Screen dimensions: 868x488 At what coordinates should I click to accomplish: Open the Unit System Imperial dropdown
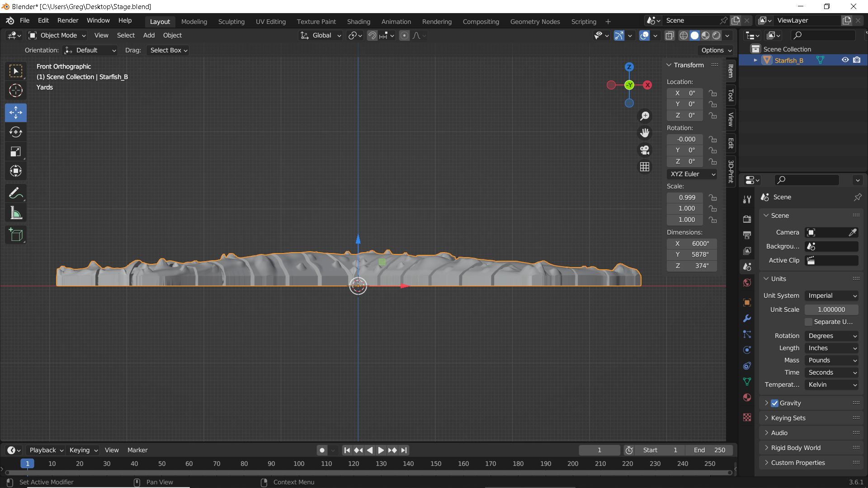pyautogui.click(x=832, y=296)
